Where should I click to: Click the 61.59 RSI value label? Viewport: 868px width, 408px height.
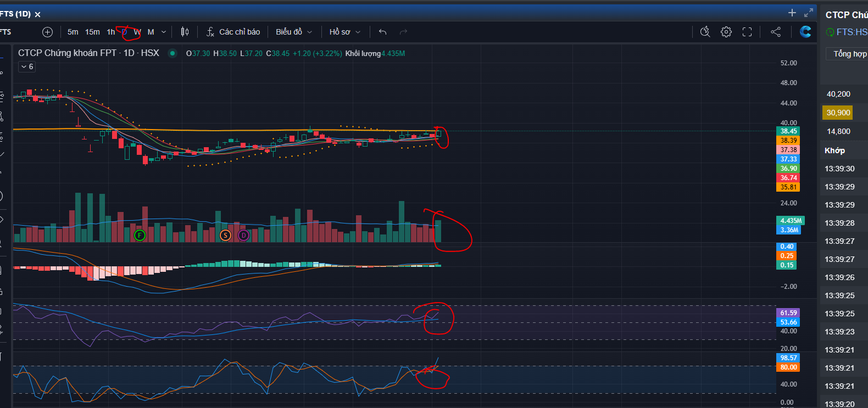(x=788, y=312)
